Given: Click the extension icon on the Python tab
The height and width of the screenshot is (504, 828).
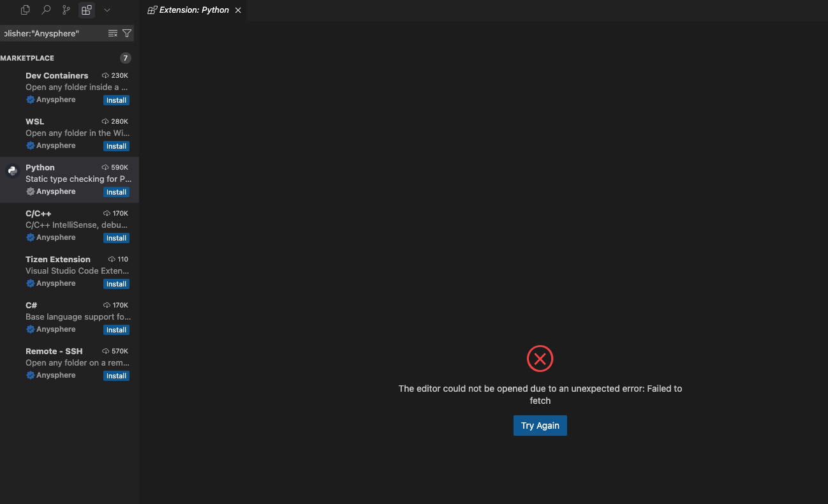Looking at the screenshot, I should click(x=152, y=10).
